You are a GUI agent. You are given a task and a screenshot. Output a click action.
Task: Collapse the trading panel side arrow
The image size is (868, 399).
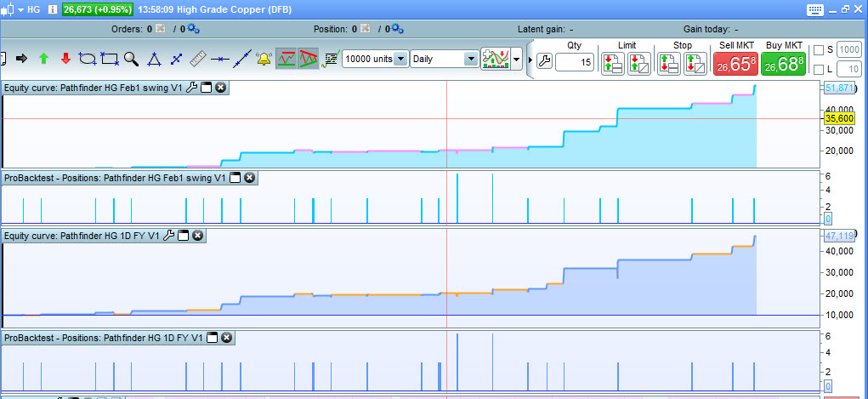point(530,60)
